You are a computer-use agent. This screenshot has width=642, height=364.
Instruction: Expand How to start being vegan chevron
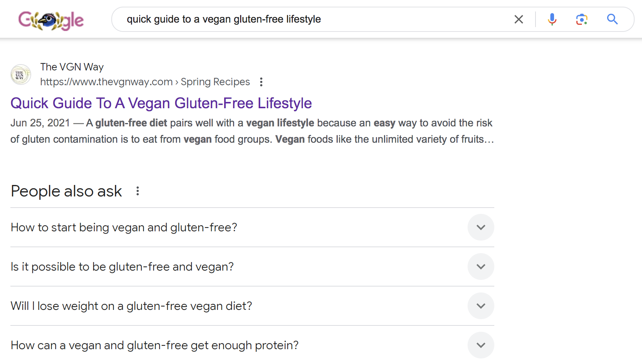tap(481, 227)
